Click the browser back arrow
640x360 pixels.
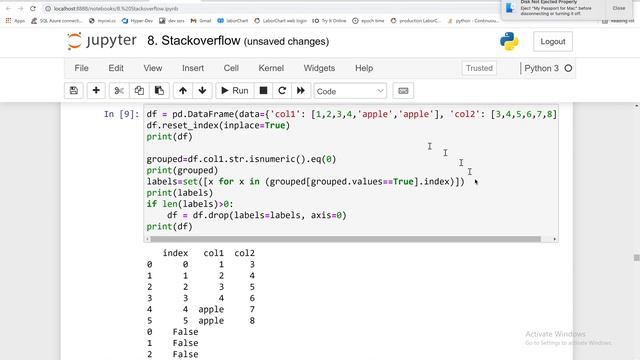coord(8,8)
